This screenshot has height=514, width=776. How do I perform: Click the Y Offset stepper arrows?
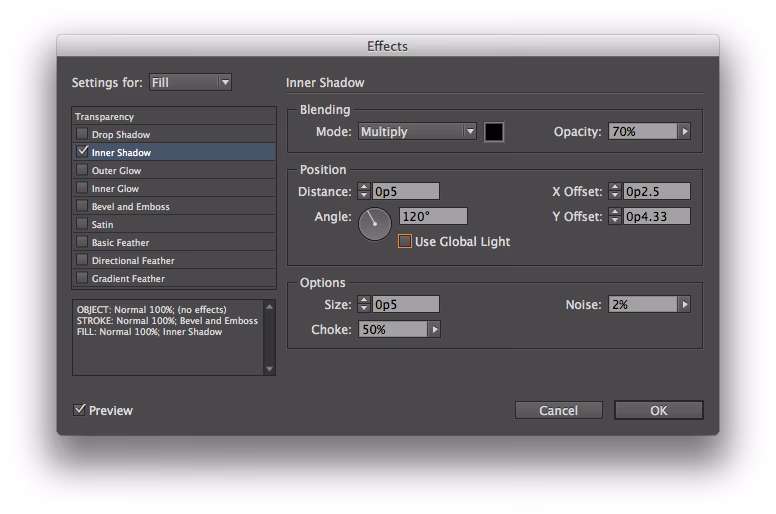[x=615, y=216]
